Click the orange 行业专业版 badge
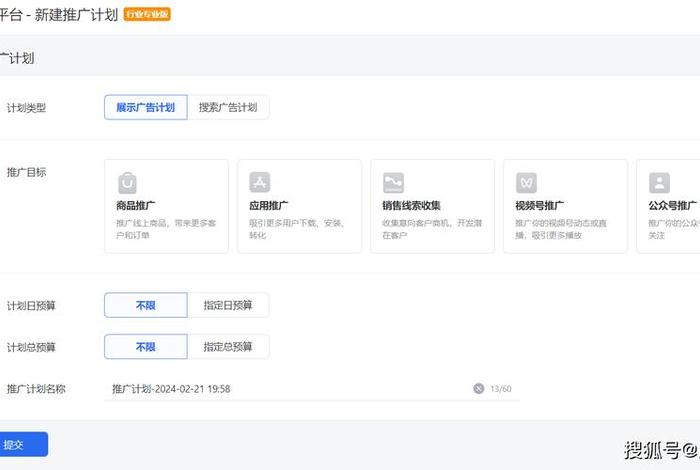 pyautogui.click(x=147, y=14)
